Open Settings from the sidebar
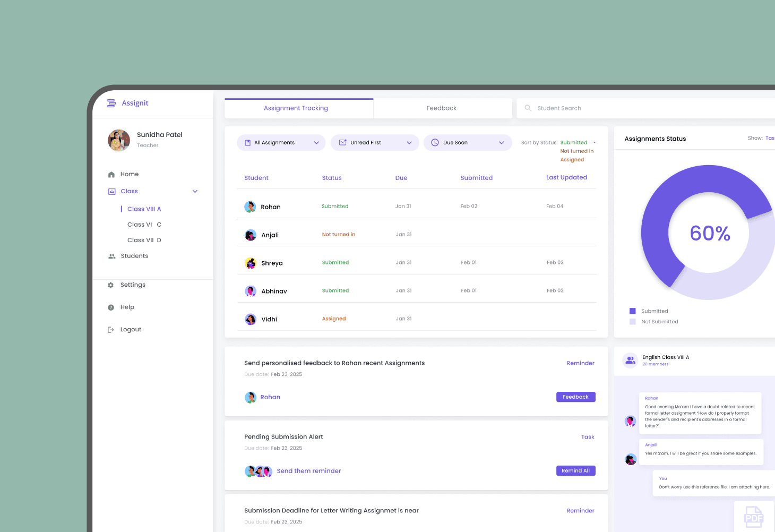Image resolution: width=775 pixels, height=532 pixels. [x=133, y=285]
